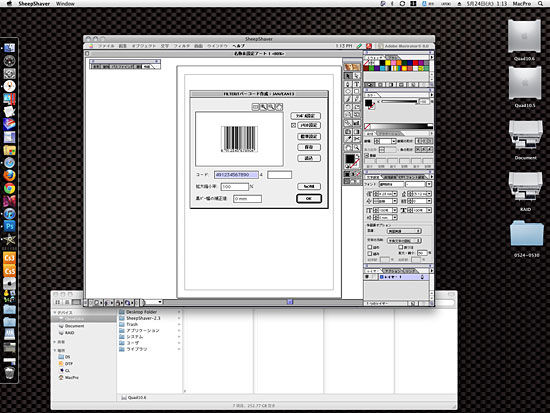Click the button above OK in barcode dialog
The height and width of the screenshot is (413, 550).
(309, 186)
